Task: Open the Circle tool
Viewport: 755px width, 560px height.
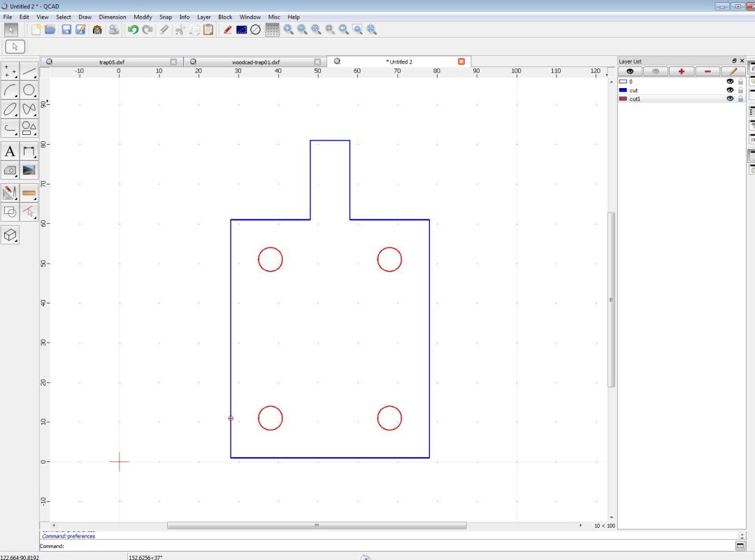Action: pyautogui.click(x=29, y=90)
